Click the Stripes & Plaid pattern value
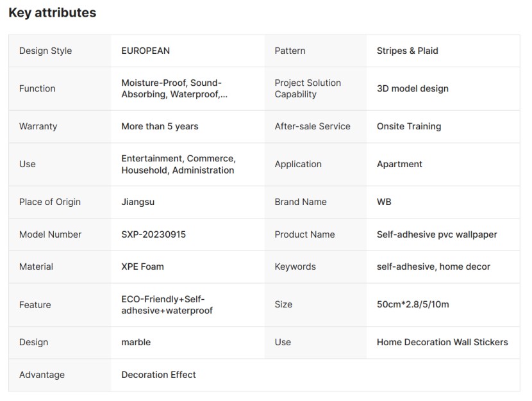 tap(407, 51)
